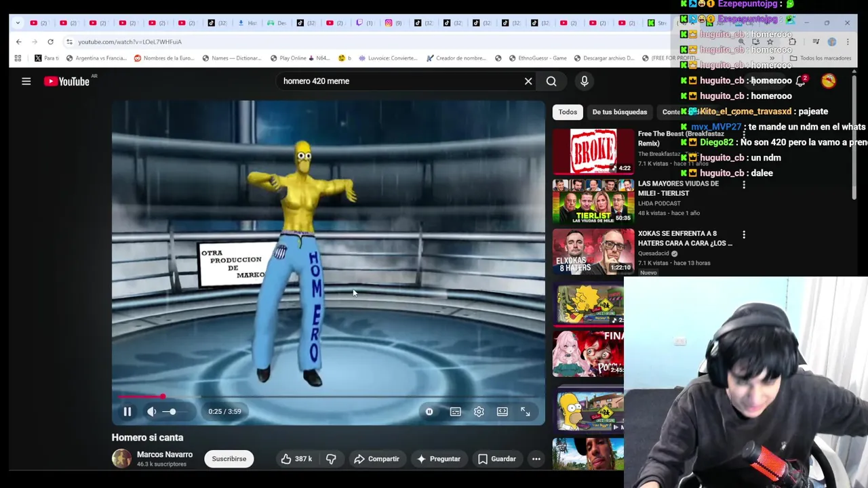Subscribe with the Suscribirse button

click(229, 459)
